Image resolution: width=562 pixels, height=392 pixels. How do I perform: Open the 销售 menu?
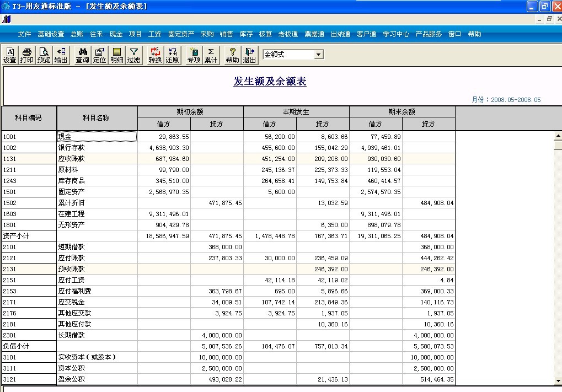point(226,34)
